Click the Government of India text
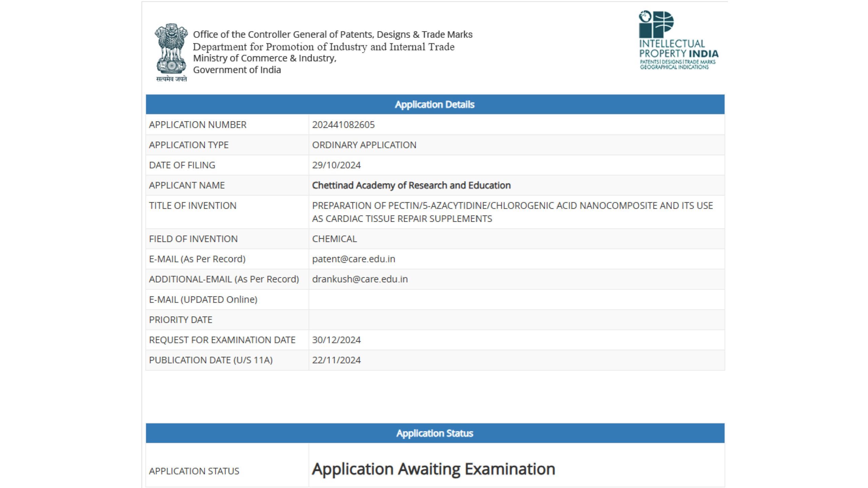 click(237, 70)
